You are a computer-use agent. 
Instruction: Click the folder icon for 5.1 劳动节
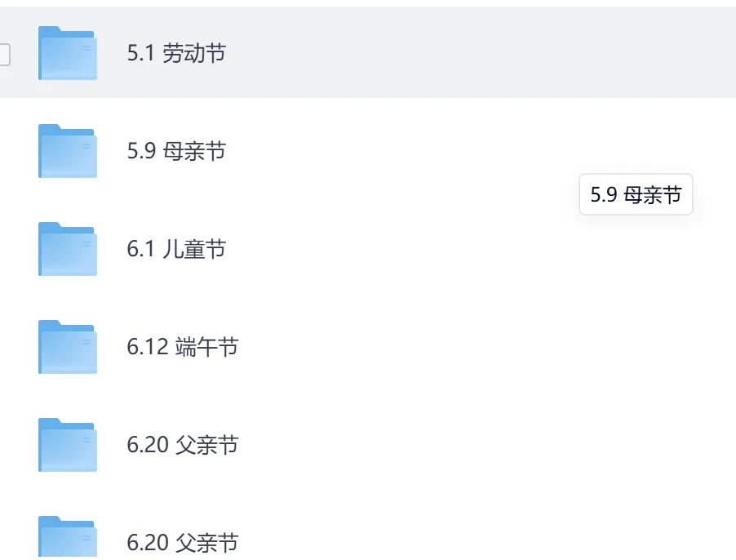pos(68,54)
